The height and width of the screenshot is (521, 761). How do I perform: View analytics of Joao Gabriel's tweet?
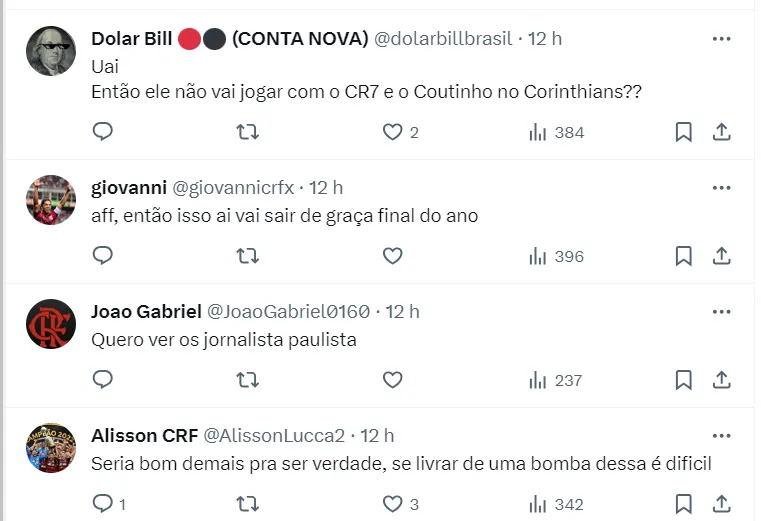tap(556, 380)
